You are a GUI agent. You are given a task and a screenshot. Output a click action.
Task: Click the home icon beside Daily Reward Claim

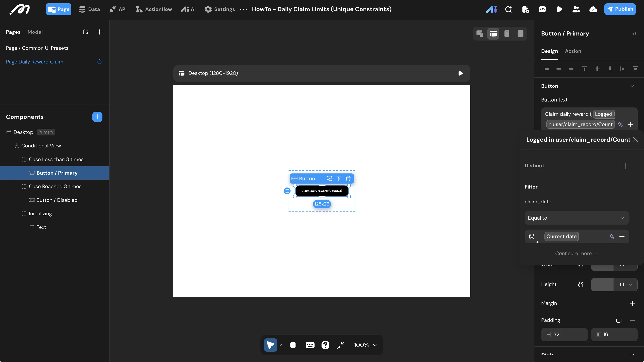[100, 62]
